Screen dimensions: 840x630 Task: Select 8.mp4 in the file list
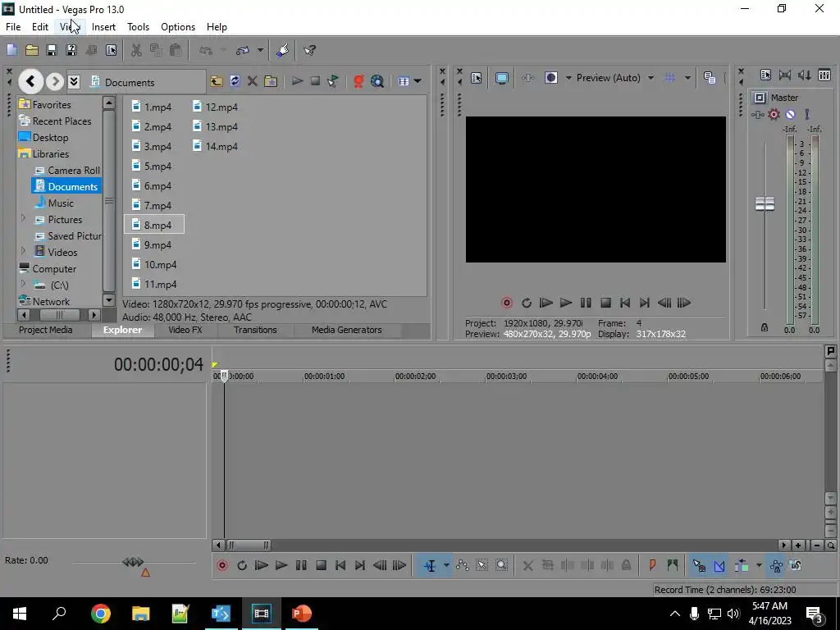click(154, 225)
